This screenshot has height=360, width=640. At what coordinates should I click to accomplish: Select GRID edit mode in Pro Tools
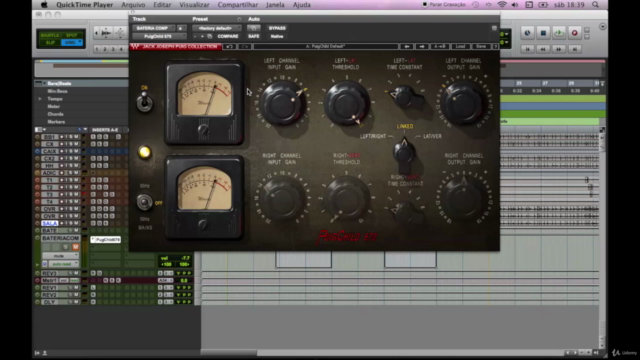[71, 42]
